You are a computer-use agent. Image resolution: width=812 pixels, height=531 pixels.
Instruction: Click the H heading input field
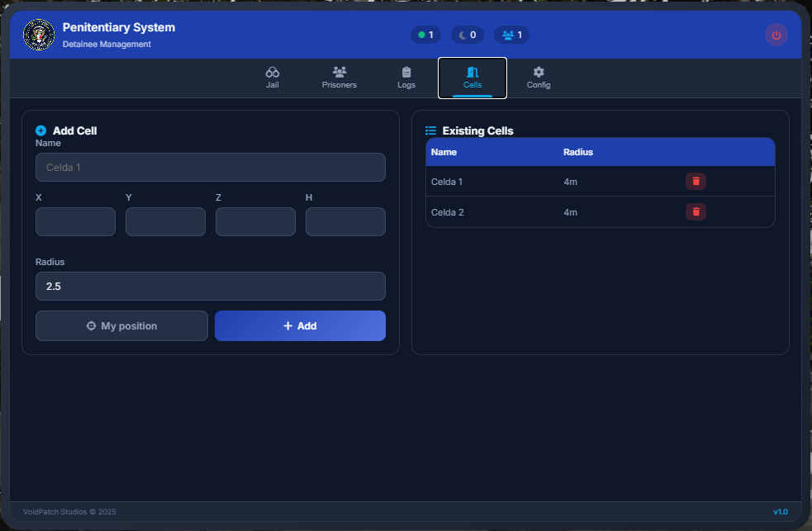click(x=345, y=222)
